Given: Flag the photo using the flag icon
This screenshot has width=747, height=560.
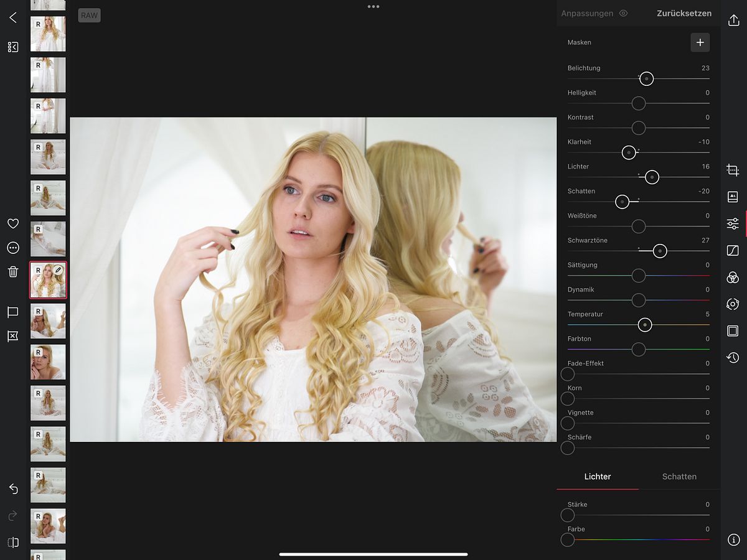Looking at the screenshot, I should click(13, 312).
